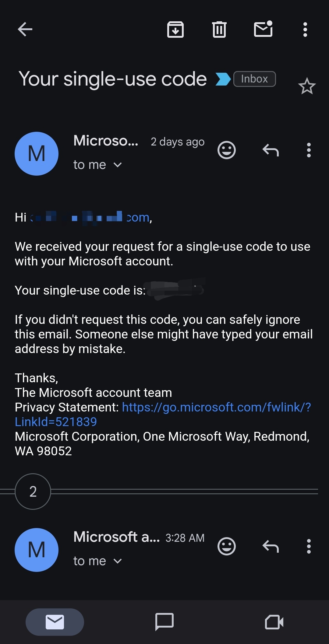
Task: Switch to the Meet video tab
Action: coord(274,622)
